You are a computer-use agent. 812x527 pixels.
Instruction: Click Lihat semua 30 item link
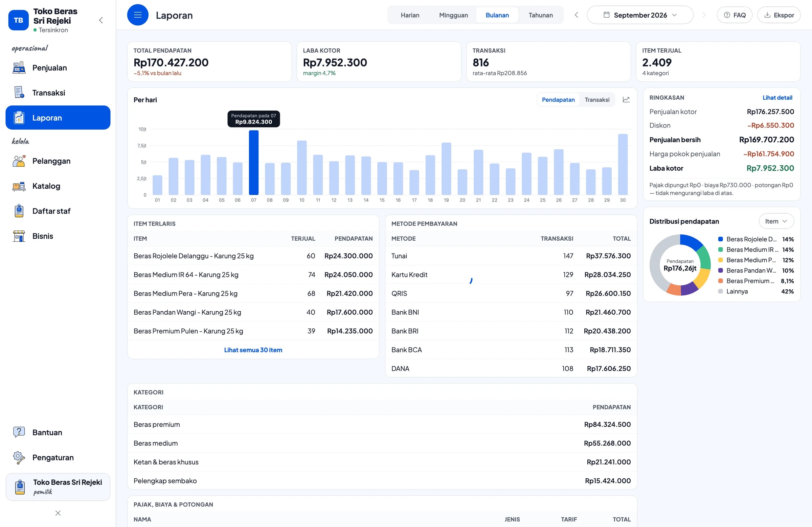coord(253,350)
